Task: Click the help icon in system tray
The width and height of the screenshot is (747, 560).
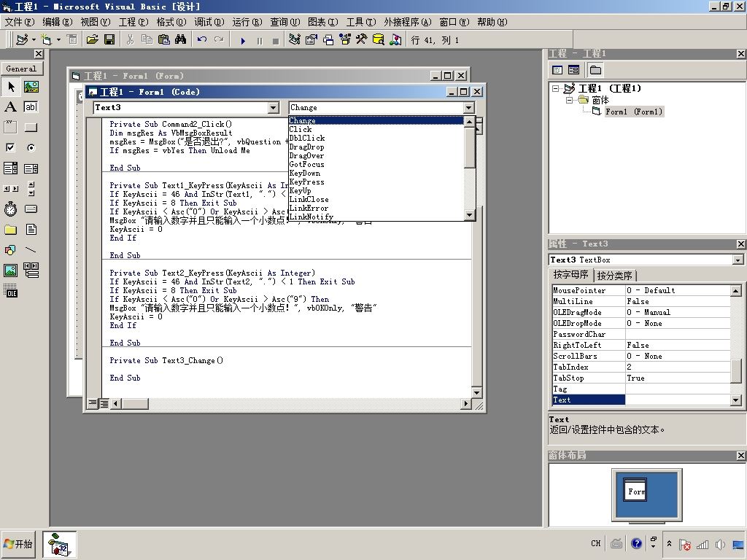Action: 636,543
